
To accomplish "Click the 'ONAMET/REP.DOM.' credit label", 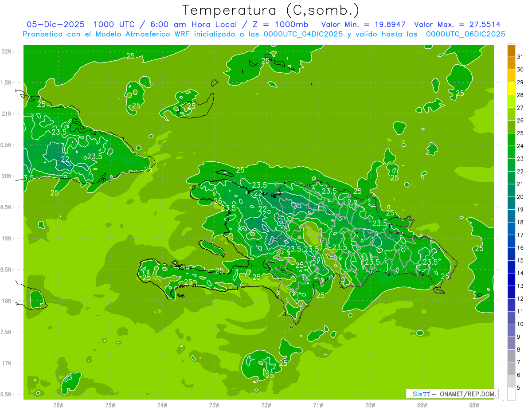I will pos(467,394).
